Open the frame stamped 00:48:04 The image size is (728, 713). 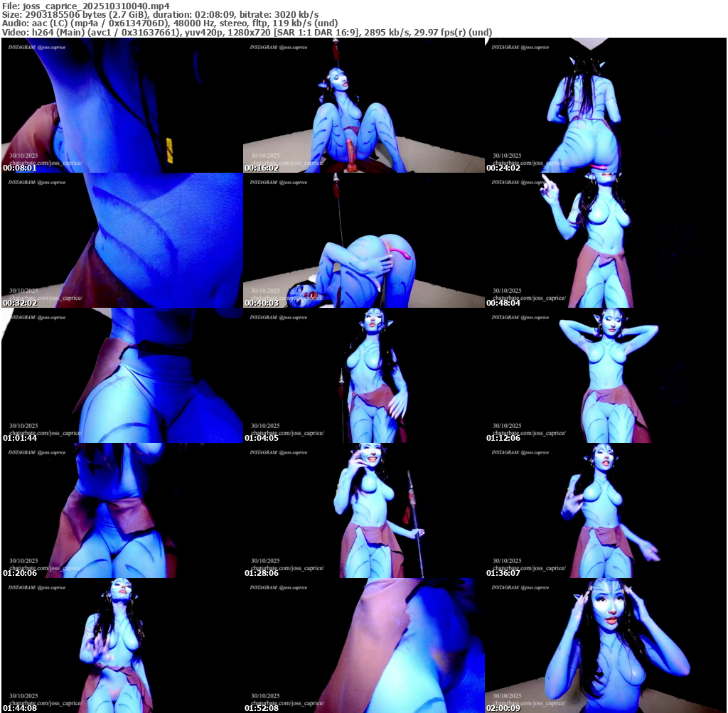606,240
